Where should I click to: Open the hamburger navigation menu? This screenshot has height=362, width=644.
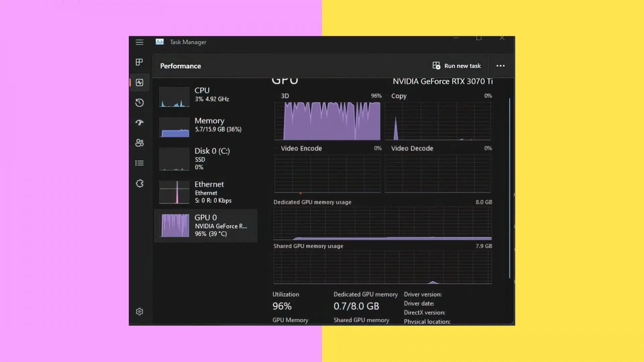click(140, 42)
